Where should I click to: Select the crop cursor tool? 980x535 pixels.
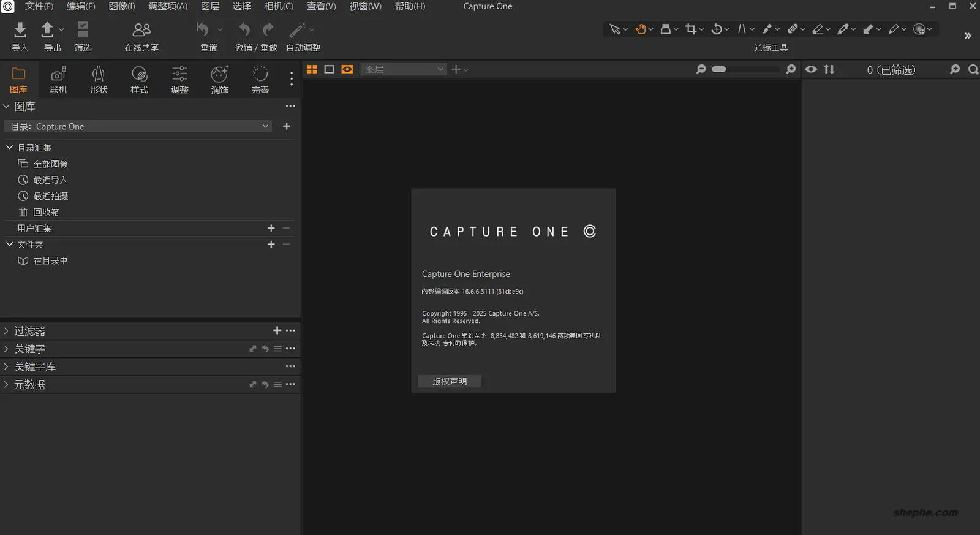pyautogui.click(x=691, y=29)
